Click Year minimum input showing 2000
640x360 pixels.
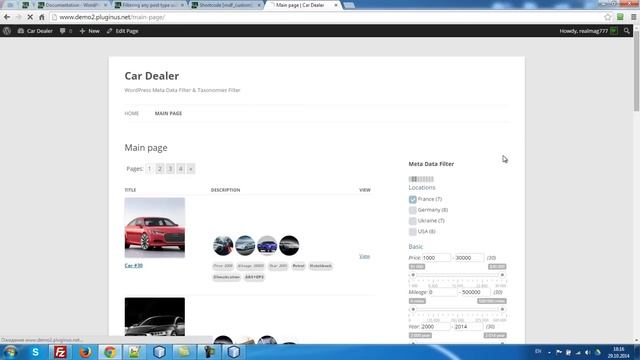[x=435, y=327]
